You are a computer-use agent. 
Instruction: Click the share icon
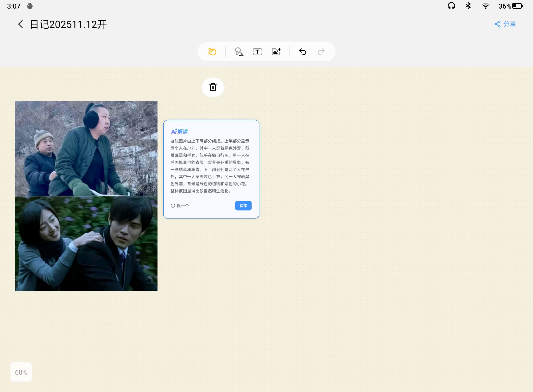pos(497,24)
